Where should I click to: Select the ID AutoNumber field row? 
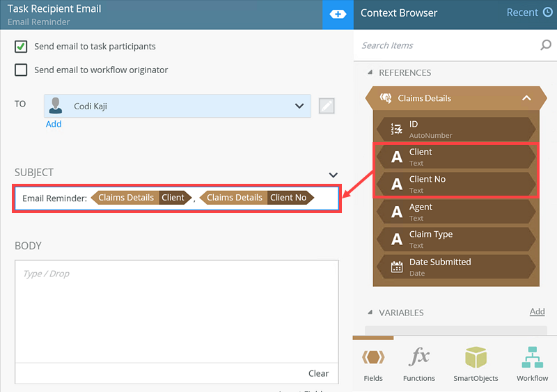(456, 130)
